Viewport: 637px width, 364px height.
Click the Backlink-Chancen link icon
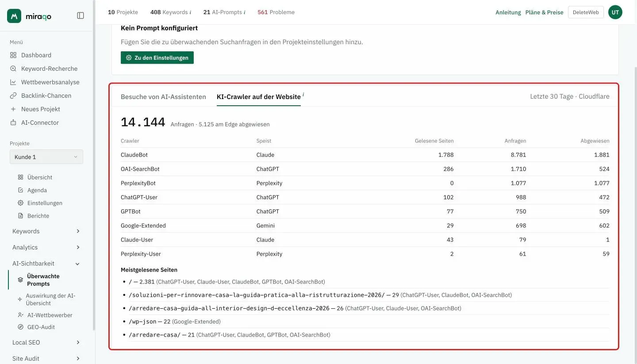click(x=13, y=96)
